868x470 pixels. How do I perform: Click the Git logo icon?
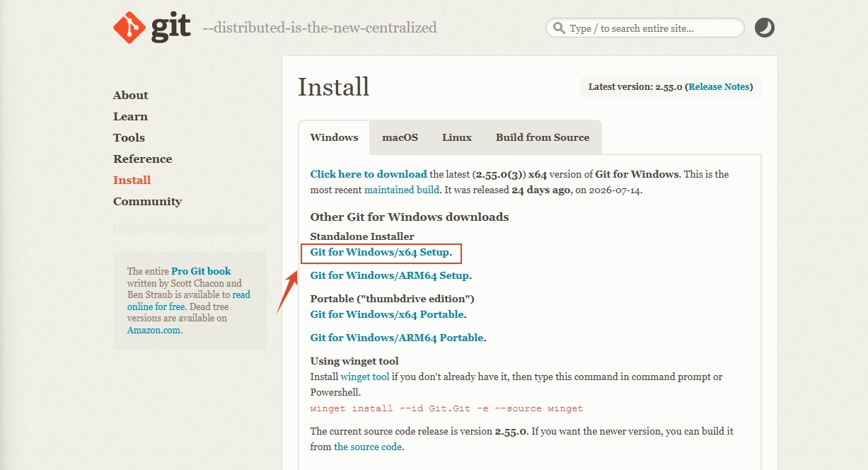[129, 28]
